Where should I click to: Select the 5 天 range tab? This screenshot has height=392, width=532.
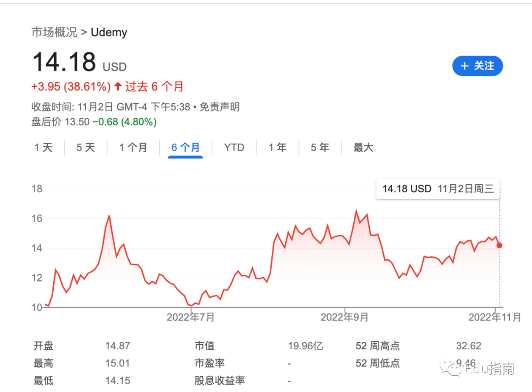pyautogui.click(x=86, y=148)
